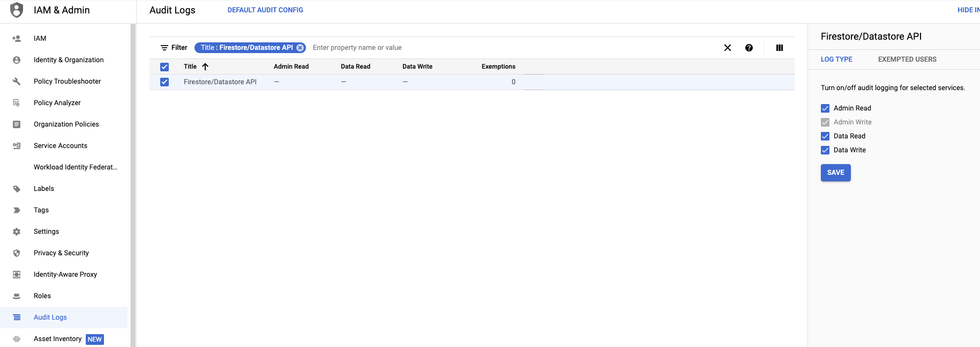Click the Tags arrow icon
Screen dimensions: 980x347
[17, 210]
